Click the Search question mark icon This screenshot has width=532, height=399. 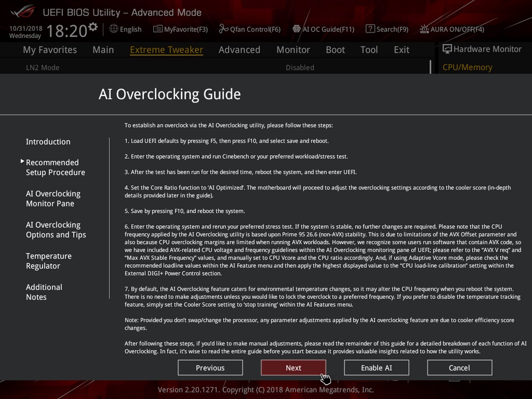pyautogui.click(x=370, y=29)
